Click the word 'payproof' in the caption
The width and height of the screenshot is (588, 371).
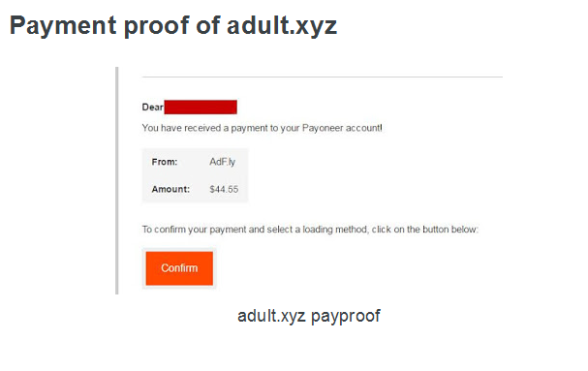pyautogui.click(x=346, y=317)
